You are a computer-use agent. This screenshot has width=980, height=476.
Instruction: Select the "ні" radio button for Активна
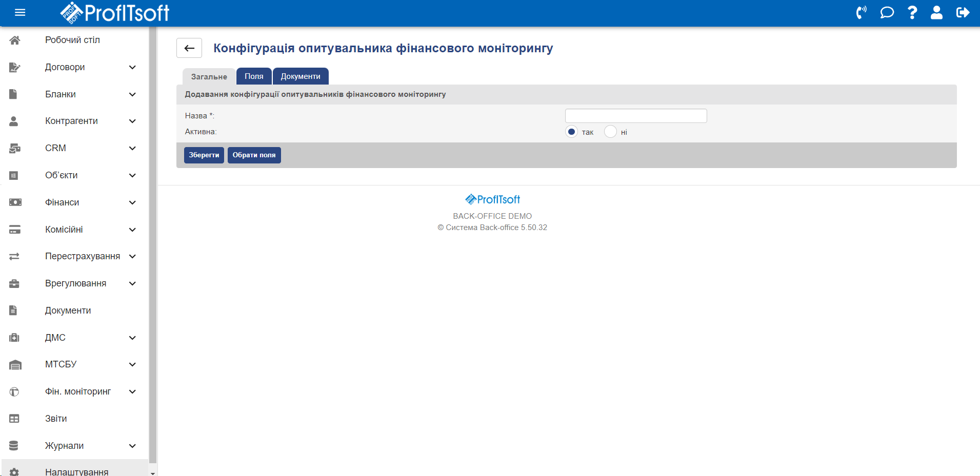(x=610, y=132)
